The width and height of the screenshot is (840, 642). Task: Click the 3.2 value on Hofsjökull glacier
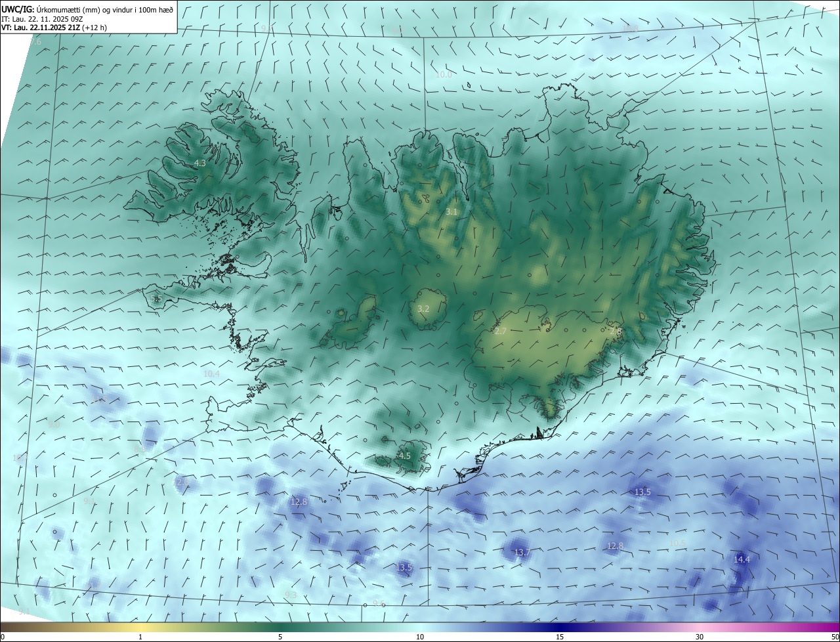(424, 309)
